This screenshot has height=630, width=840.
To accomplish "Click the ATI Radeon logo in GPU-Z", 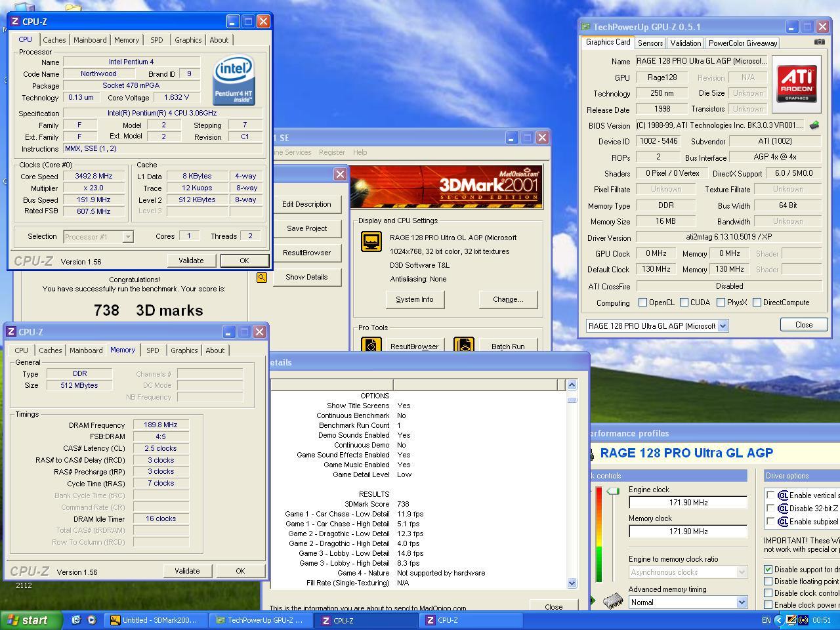I will click(797, 83).
